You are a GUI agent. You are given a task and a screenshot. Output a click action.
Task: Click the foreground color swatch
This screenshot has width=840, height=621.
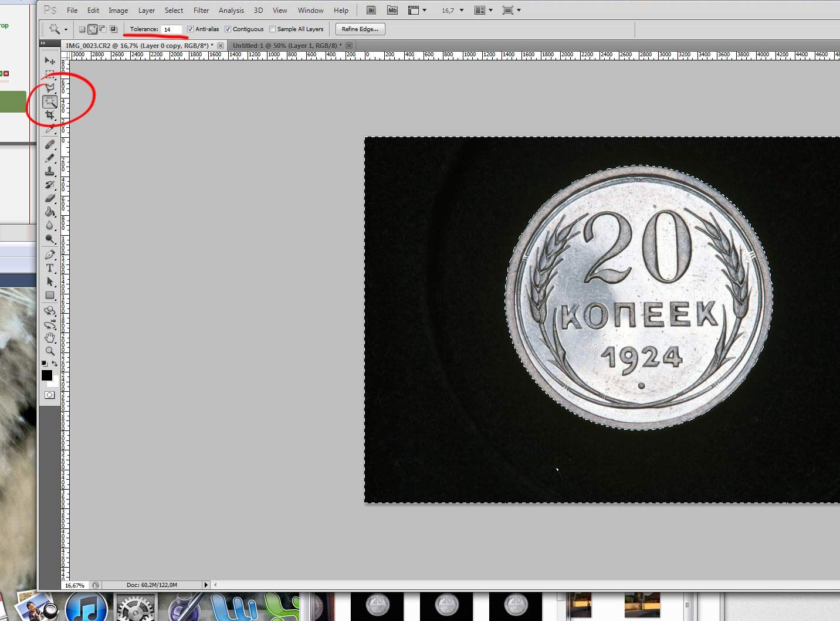(x=47, y=375)
